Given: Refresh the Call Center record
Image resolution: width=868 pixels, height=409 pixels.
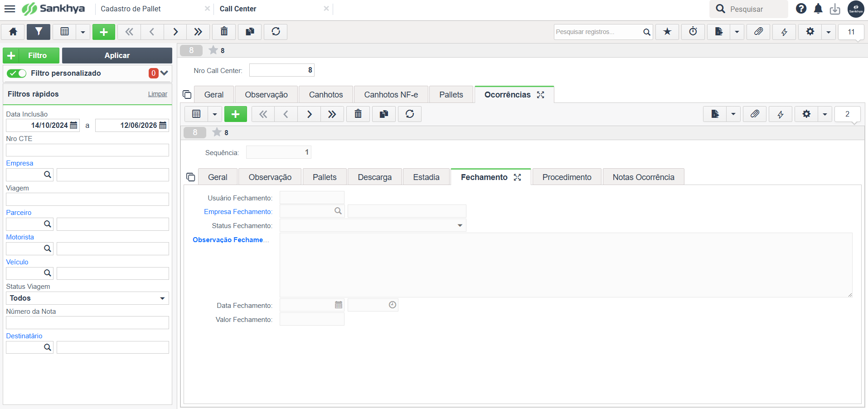Looking at the screenshot, I should [276, 32].
